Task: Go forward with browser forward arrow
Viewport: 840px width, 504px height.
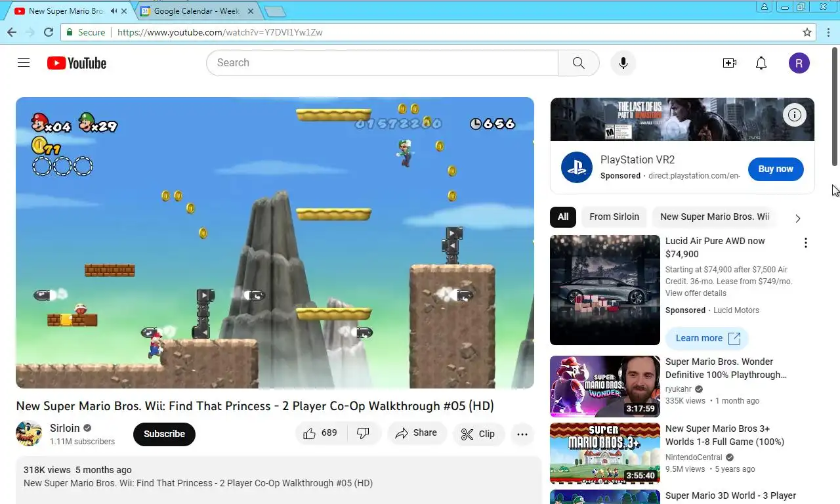Action: click(30, 32)
